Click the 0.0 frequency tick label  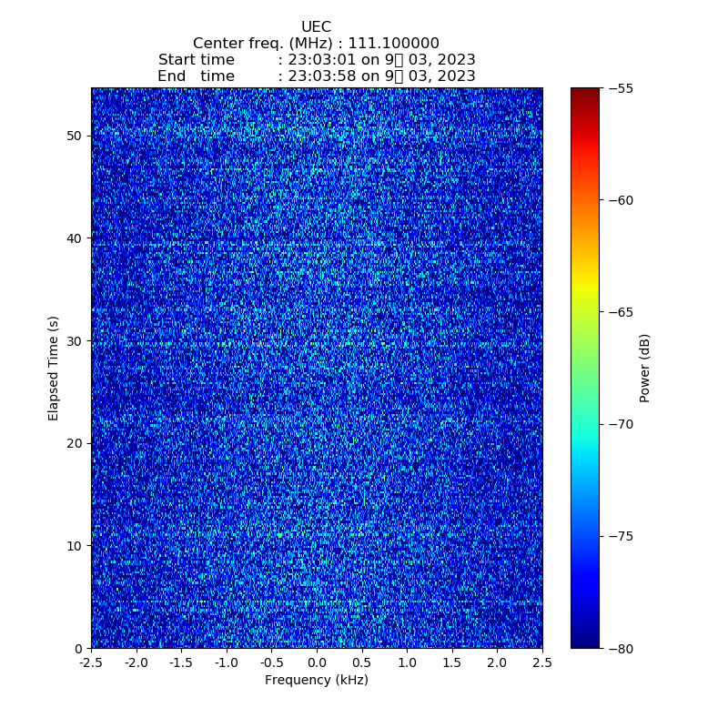point(317,663)
